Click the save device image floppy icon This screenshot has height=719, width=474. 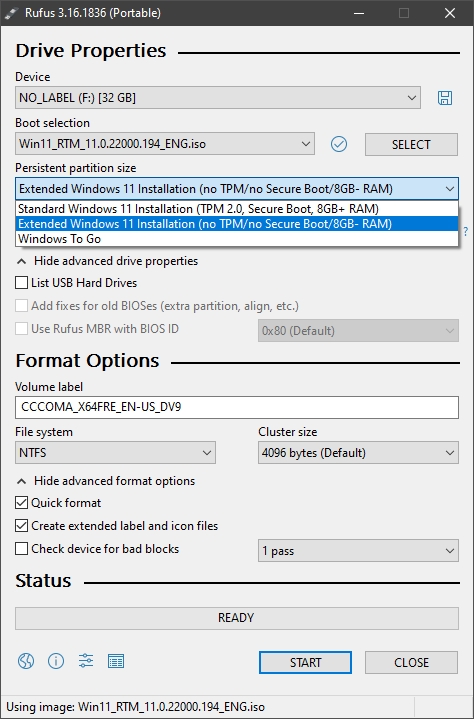[x=445, y=98]
